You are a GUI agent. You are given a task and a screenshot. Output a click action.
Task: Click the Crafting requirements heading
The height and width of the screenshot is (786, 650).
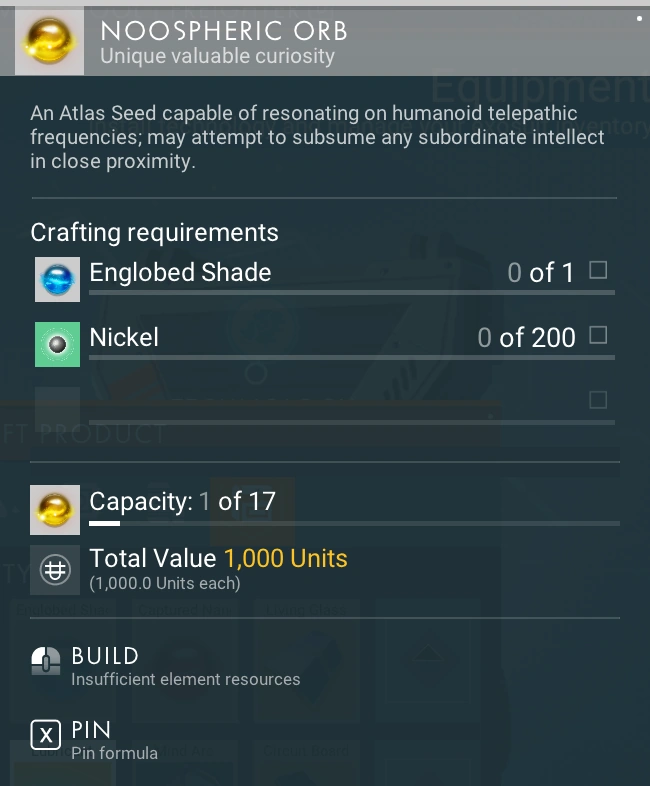point(154,233)
